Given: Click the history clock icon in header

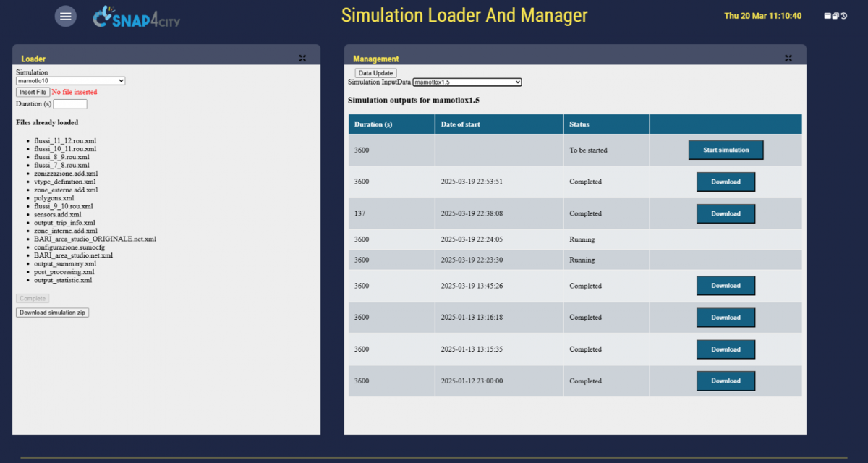Looking at the screenshot, I should 844,16.
